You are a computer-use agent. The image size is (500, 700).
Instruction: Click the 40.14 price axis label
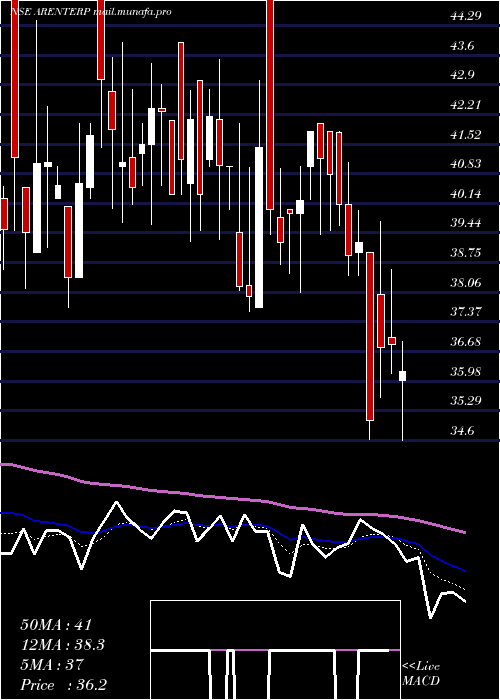pyautogui.click(x=466, y=194)
